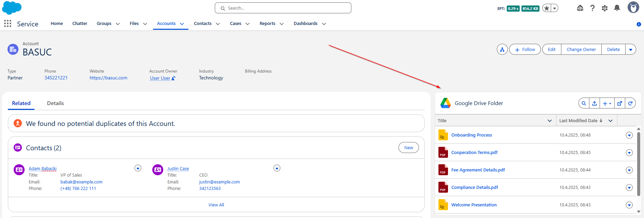Screen dimensions: 644x218
Task: Open row actions for Onboarding Process
Action: [x=629, y=135]
